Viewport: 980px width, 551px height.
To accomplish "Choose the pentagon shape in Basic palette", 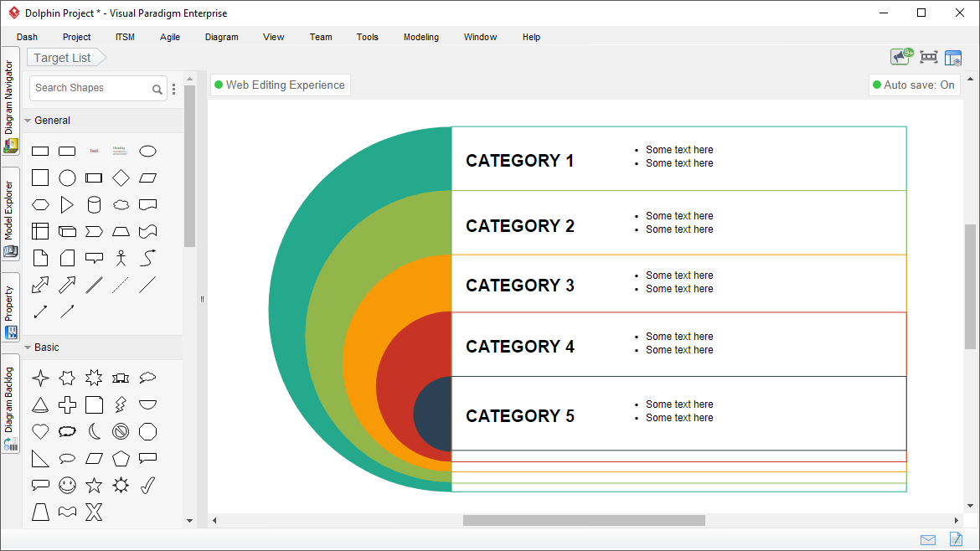I will (121, 459).
